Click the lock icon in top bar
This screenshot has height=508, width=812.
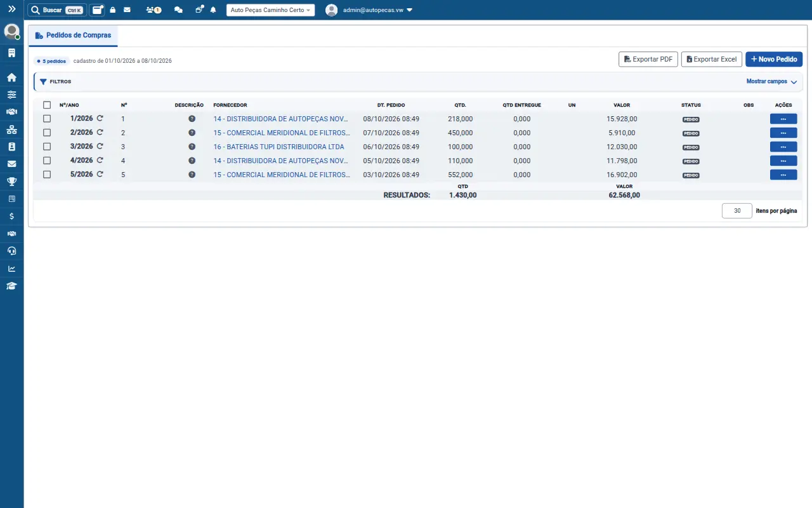coord(113,10)
